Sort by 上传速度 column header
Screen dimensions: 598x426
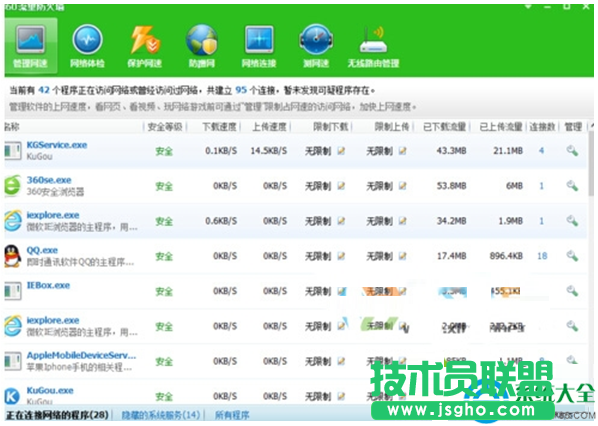coord(269,127)
